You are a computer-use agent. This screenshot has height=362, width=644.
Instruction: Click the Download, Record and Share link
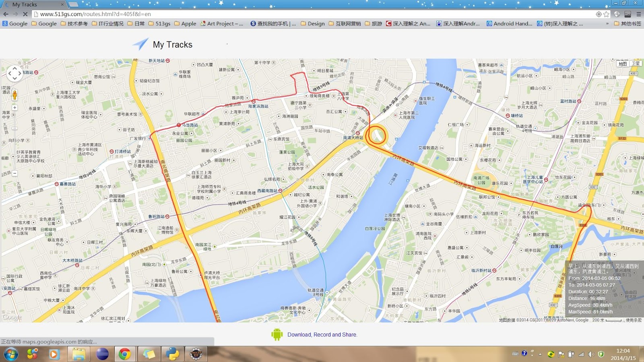point(322,334)
